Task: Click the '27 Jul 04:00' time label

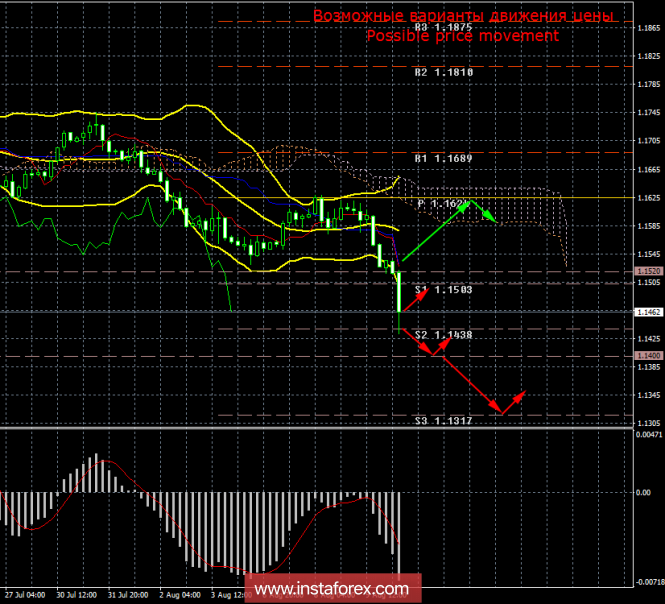Action: coord(25,595)
